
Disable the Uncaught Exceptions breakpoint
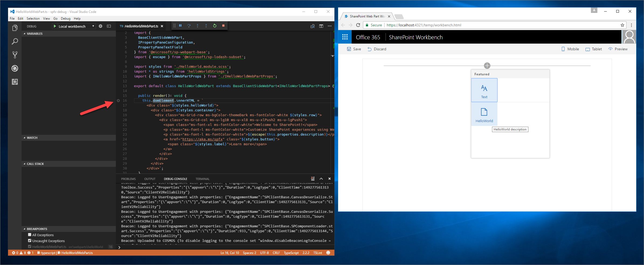30,241
